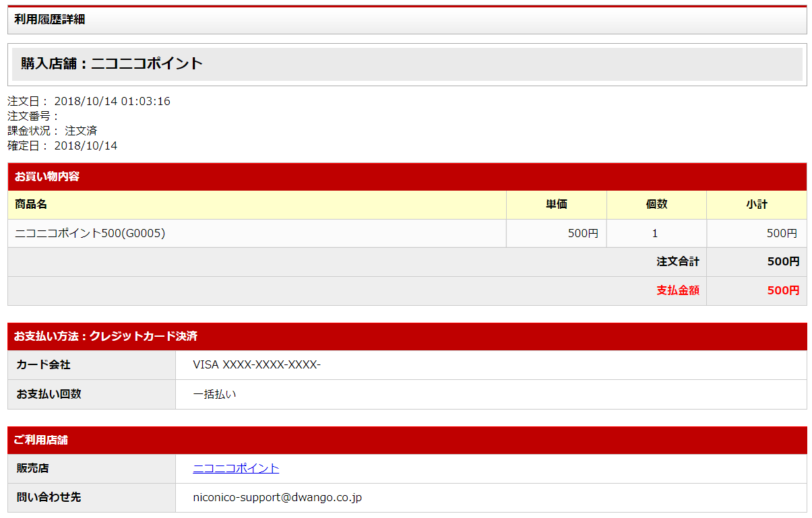The width and height of the screenshot is (812, 518).
Task: Select email niconico-support@dwango.co.jp
Action: (278, 497)
